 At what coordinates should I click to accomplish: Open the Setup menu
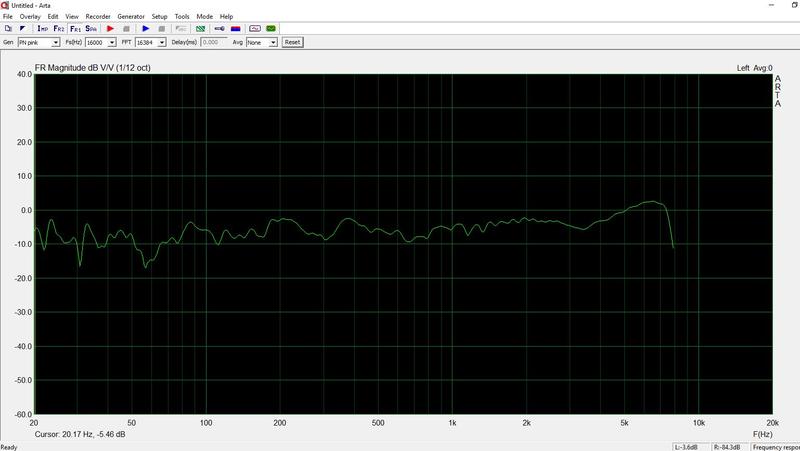(159, 16)
